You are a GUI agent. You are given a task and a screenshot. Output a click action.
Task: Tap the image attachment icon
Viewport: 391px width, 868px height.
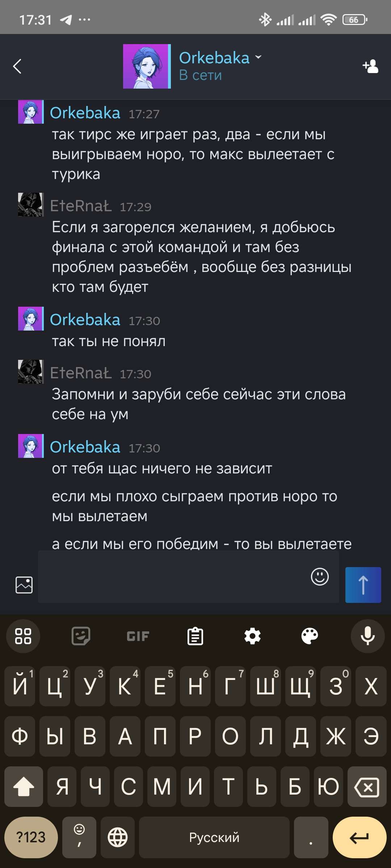pos(24,585)
